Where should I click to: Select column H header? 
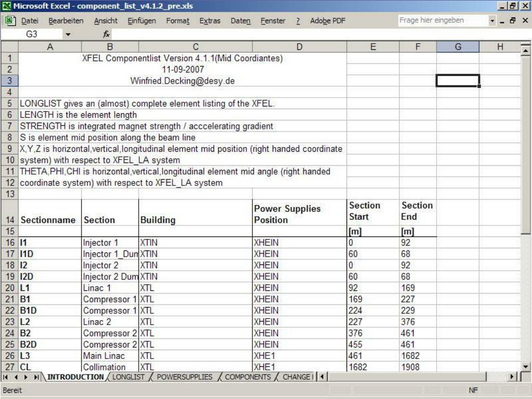coord(500,47)
